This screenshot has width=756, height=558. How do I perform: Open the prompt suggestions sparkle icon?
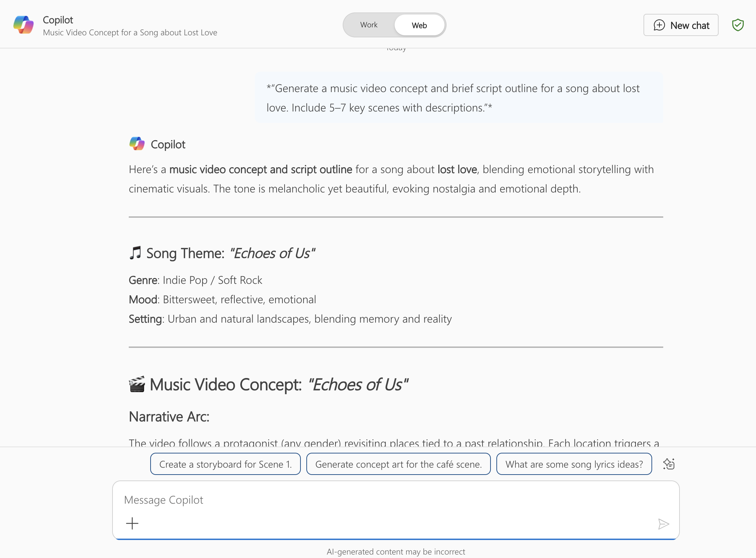(x=669, y=464)
